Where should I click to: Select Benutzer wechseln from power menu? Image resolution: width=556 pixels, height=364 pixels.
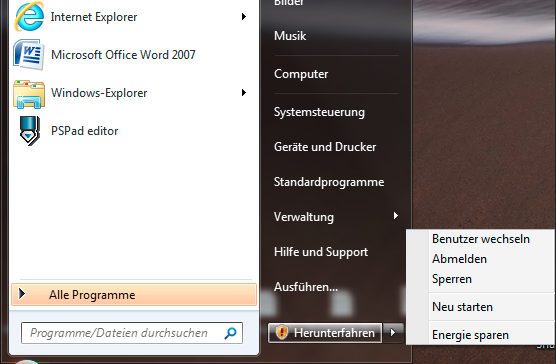pos(480,239)
